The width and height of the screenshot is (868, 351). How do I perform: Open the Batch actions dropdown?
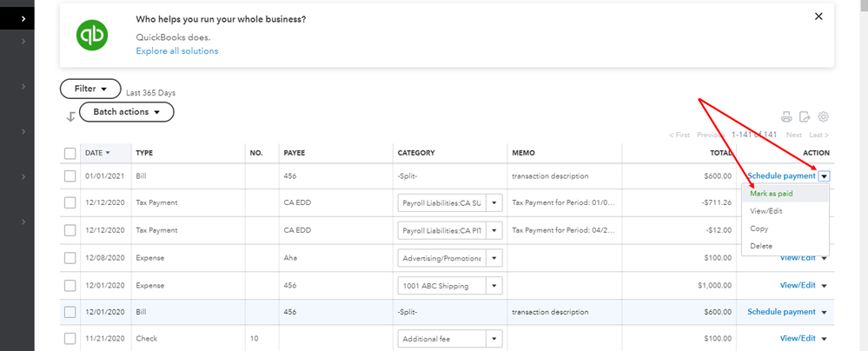point(126,112)
